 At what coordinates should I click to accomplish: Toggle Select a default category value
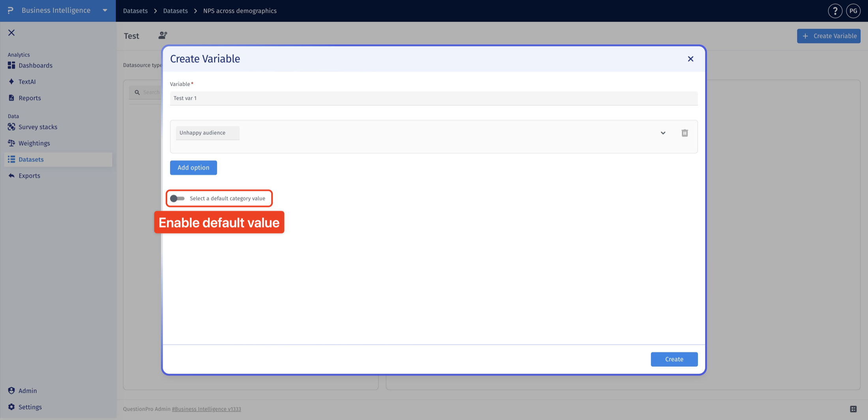(177, 199)
